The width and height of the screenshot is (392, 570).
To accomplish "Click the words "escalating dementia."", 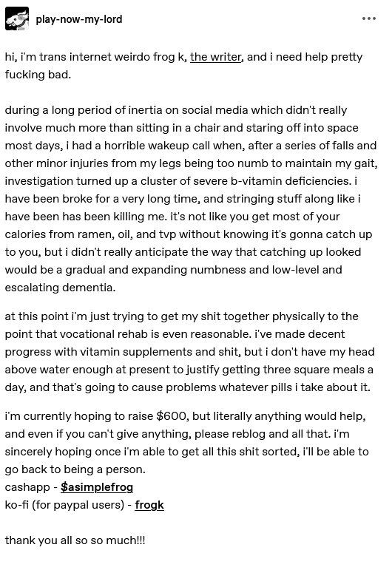I will click(x=60, y=288).
